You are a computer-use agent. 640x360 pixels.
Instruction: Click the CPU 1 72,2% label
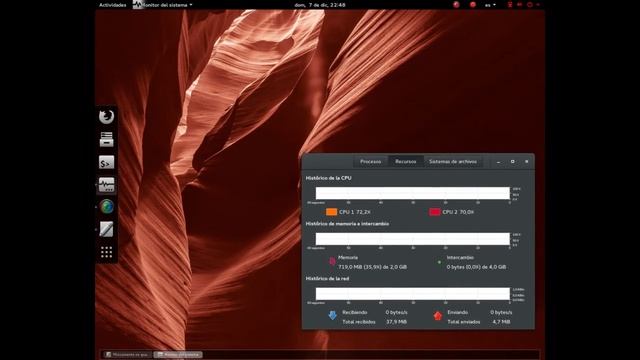[x=355, y=212]
